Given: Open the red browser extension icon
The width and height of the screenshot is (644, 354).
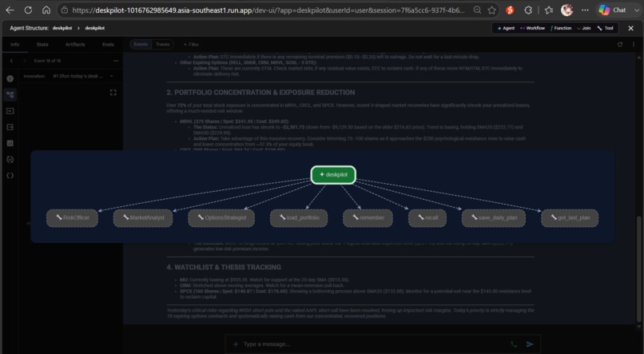Looking at the screenshot, I should [x=510, y=10].
